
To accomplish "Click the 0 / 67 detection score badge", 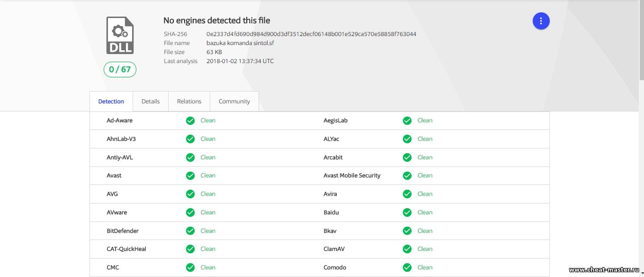I will (120, 70).
